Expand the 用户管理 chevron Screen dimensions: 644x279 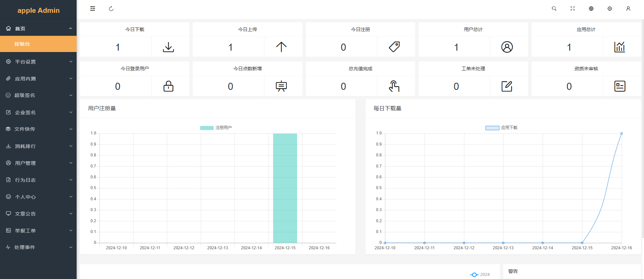(x=71, y=163)
